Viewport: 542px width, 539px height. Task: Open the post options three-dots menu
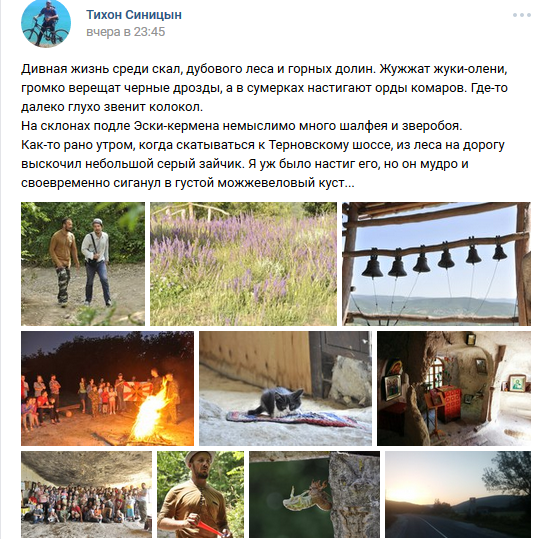click(x=522, y=15)
